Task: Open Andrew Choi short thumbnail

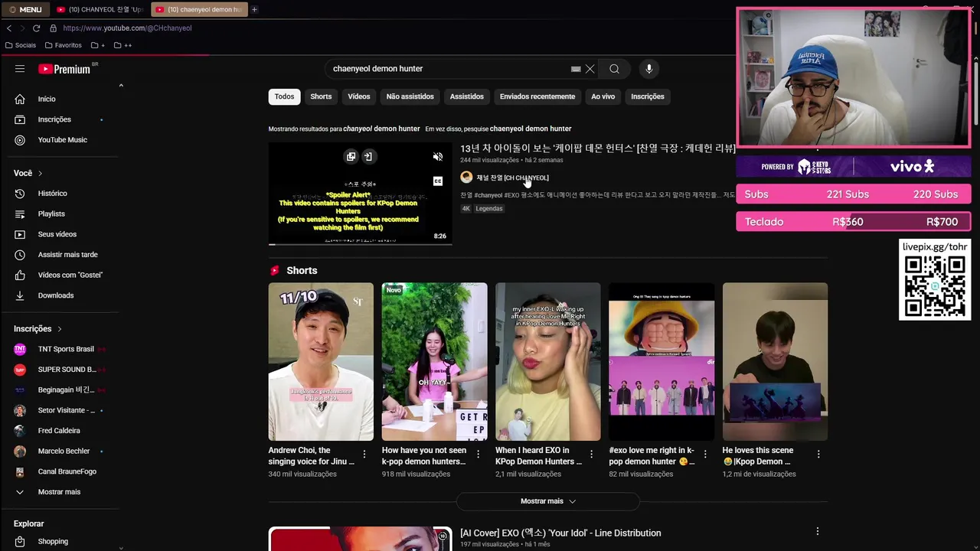Action: tap(321, 362)
